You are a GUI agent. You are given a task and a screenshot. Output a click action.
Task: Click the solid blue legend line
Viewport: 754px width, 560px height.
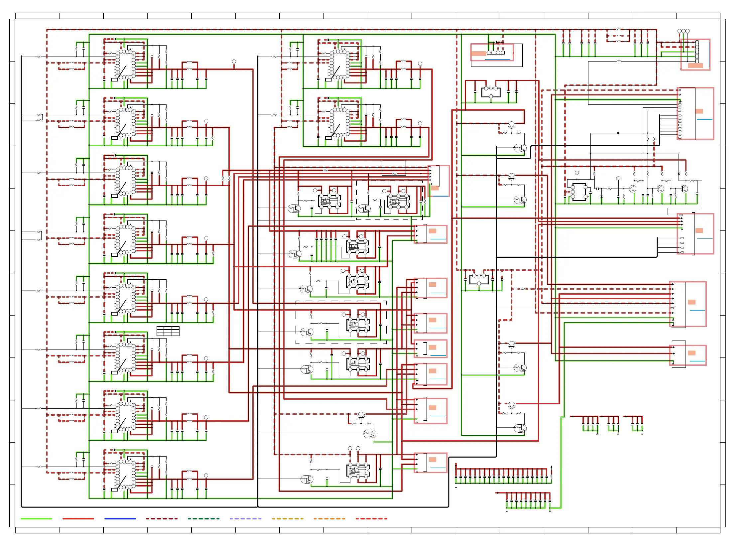tap(120, 519)
